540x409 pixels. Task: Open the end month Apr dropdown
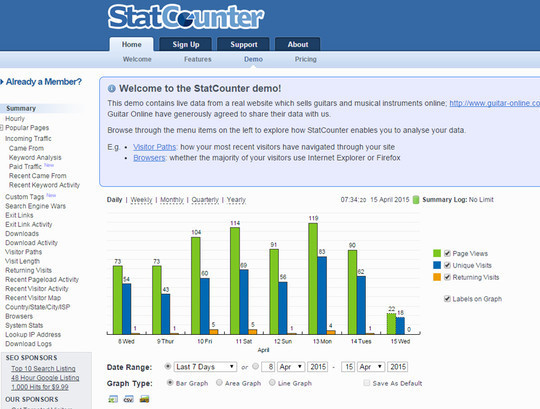(x=371, y=367)
